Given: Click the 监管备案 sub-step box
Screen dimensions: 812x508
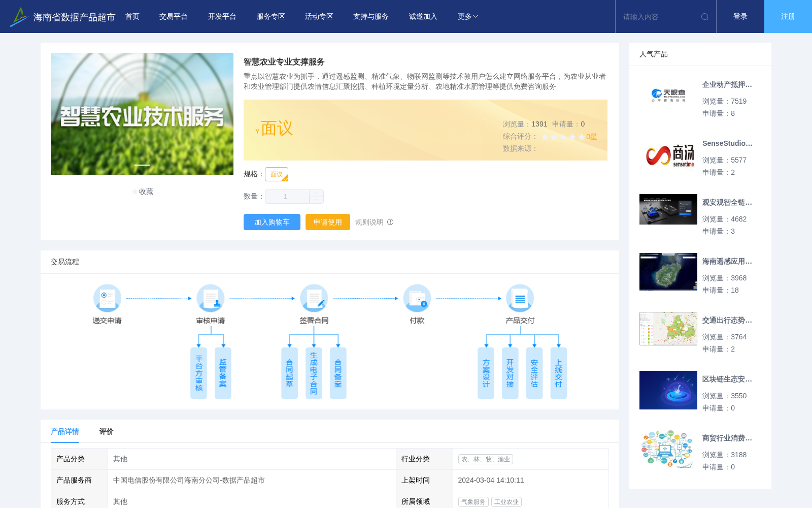Looking at the screenshot, I should pyautogui.click(x=223, y=373).
